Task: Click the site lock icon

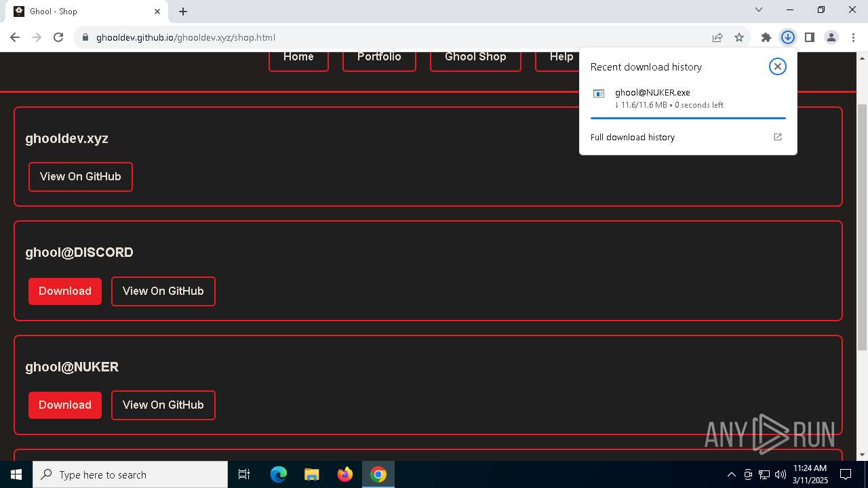Action: (85, 37)
